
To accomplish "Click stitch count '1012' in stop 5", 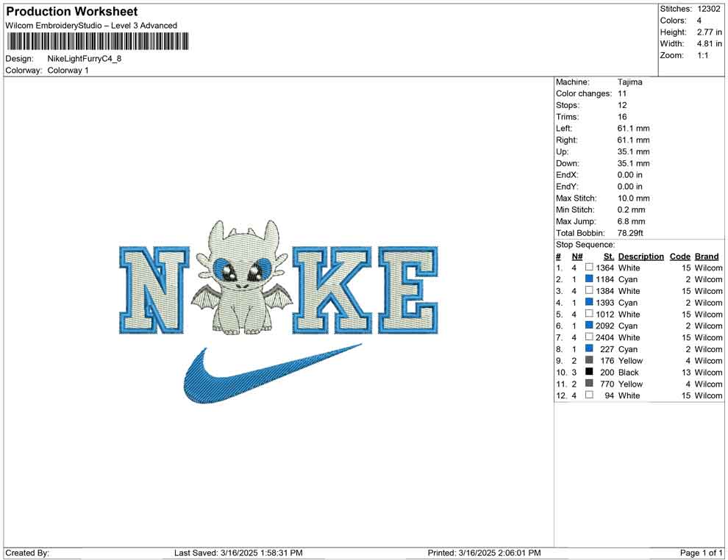I will (x=605, y=314).
